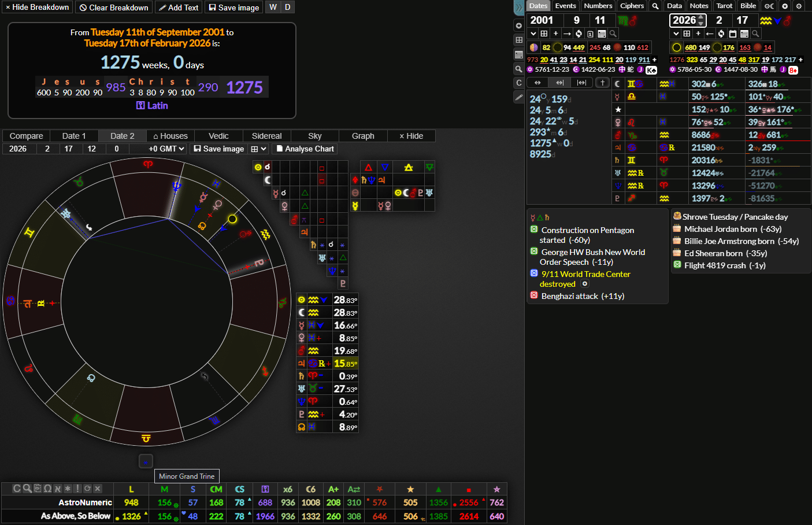Open the settings gear tab
Screen dimensions: 812x525
[x=799, y=6]
